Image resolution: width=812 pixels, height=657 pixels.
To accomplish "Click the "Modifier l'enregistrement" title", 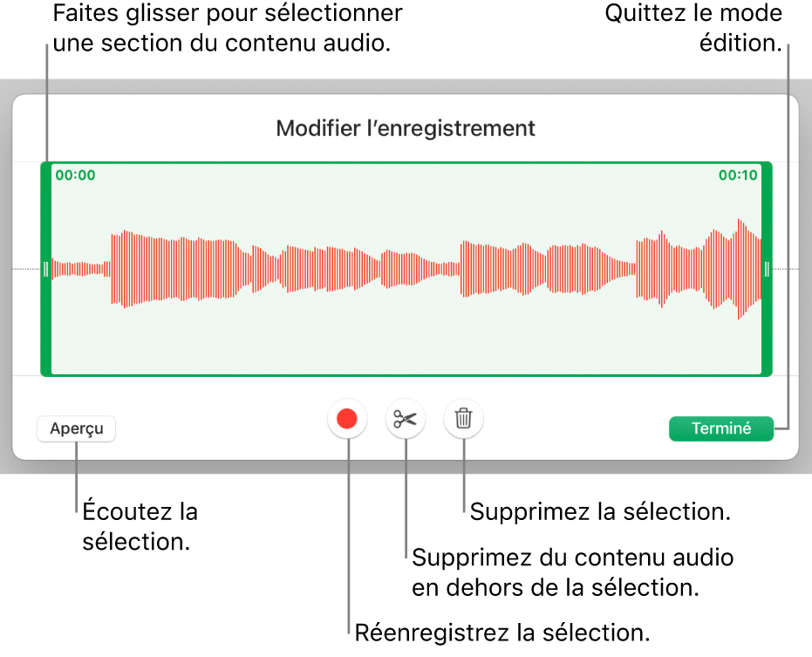I will [406, 128].
